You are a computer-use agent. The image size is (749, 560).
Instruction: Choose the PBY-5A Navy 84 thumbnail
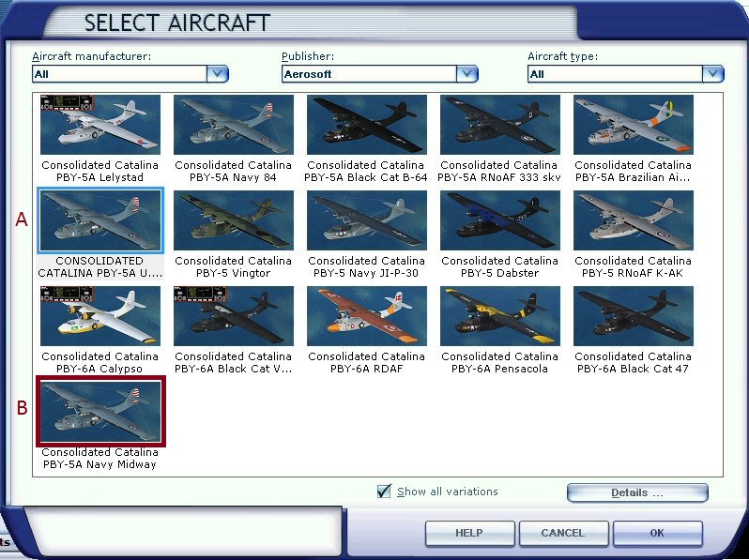coord(234,125)
